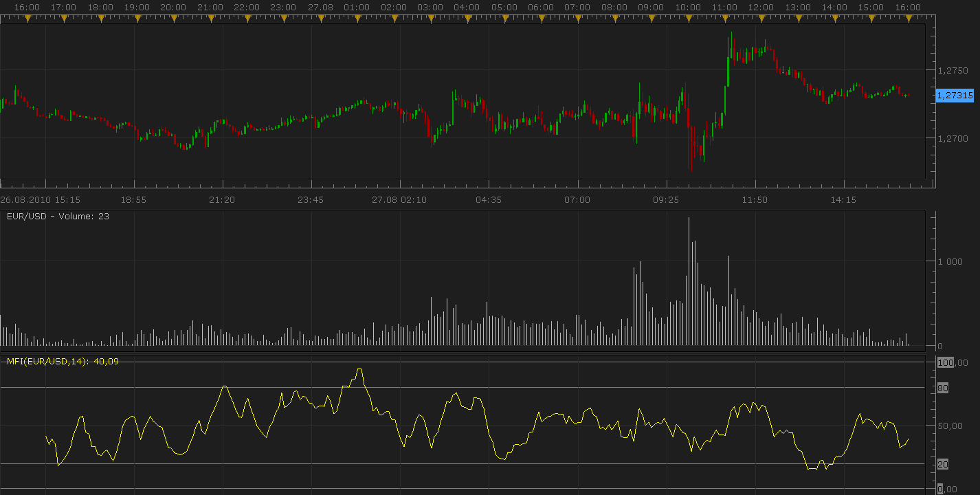Click the blue 1,27315 current price label

(955, 96)
